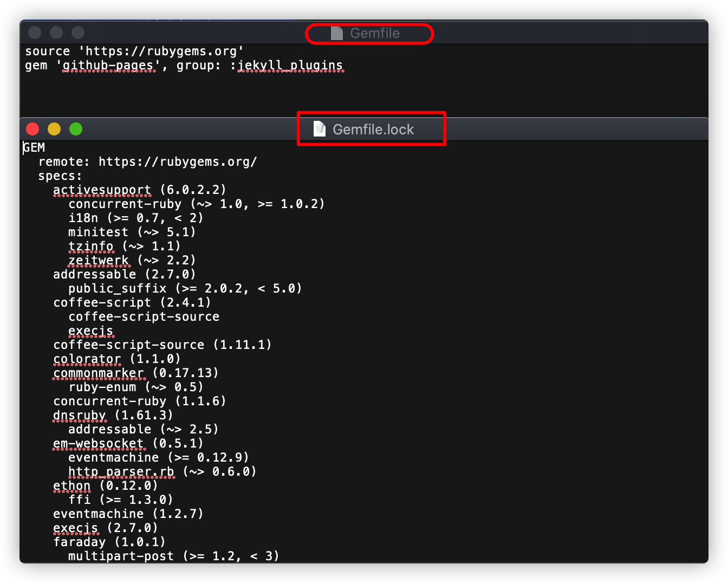Click the multipart-post (>= 1.2, < 3) line
The image size is (728, 583).
pyautogui.click(x=174, y=556)
